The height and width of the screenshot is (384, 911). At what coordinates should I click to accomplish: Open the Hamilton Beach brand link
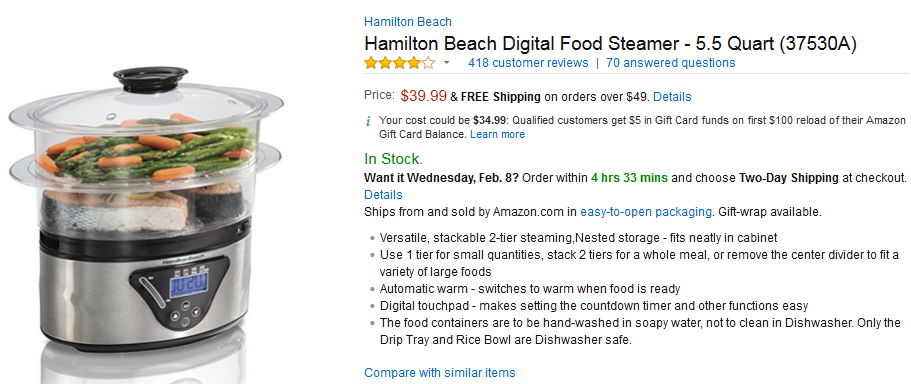pyautogui.click(x=407, y=21)
